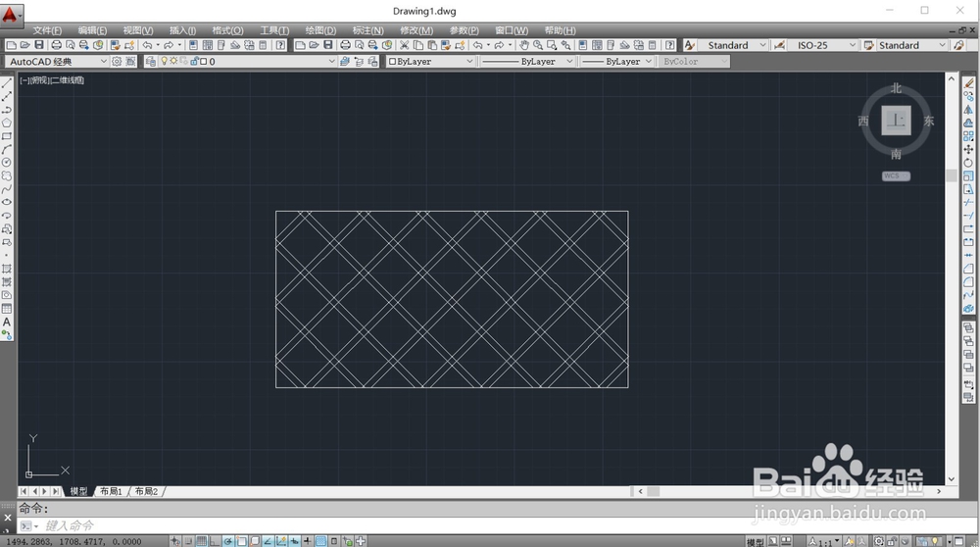Select the Move tool in Modify toolbar
This screenshot has height=547, width=980.
[x=969, y=149]
